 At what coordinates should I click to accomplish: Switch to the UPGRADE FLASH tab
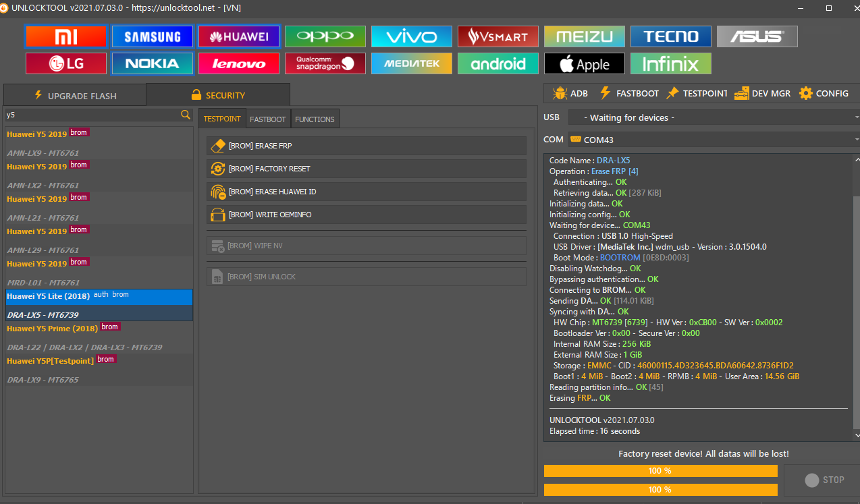75,95
